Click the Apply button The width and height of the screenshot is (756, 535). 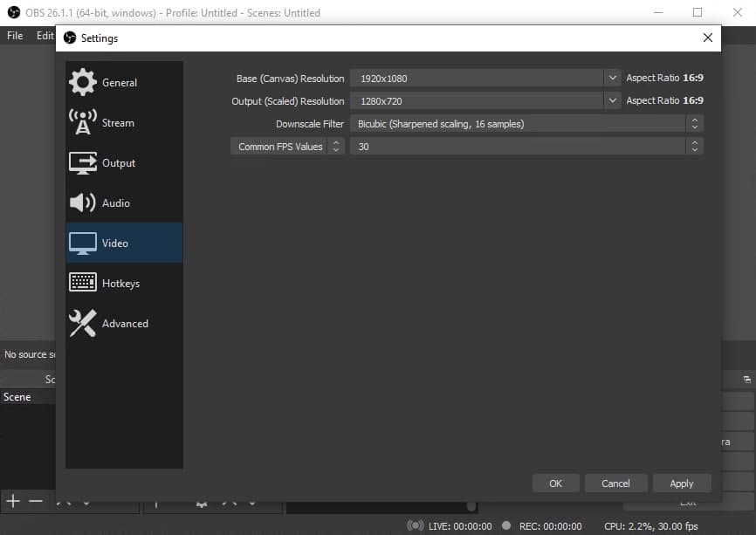click(x=681, y=483)
